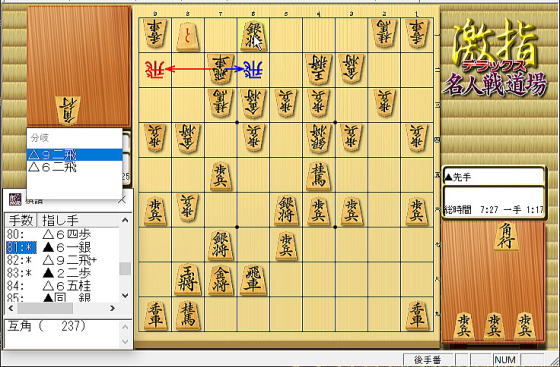Select the 銀 piece at square 6一
This screenshot has height=367, width=560.
pyautogui.click(x=253, y=36)
